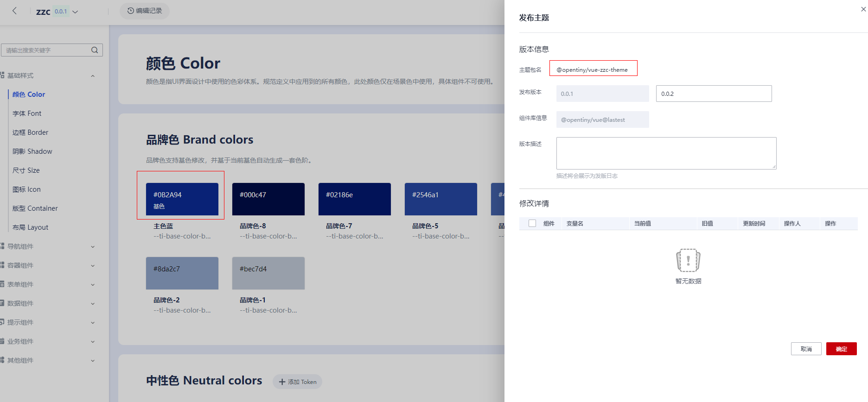Open the 边框 Border menu item
The height and width of the screenshot is (402, 868).
coord(30,132)
